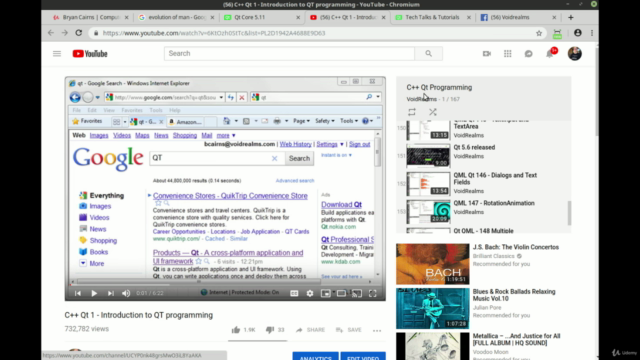The image size is (640, 360).
Task: Focus the YouTube search field
Action: (289, 53)
